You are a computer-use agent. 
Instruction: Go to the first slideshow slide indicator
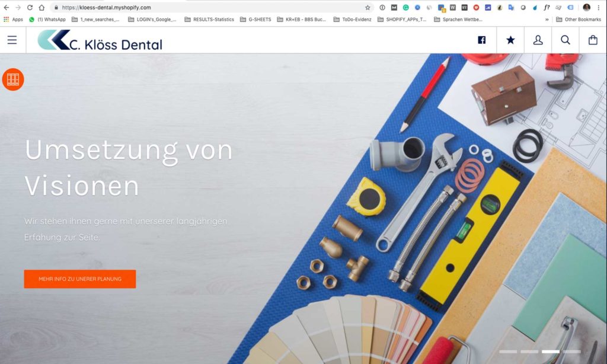point(508,352)
